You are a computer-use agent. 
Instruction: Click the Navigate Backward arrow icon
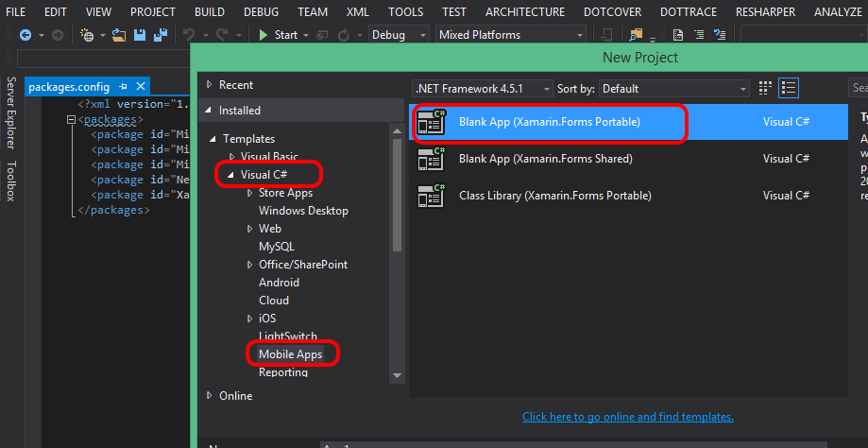tap(25, 35)
